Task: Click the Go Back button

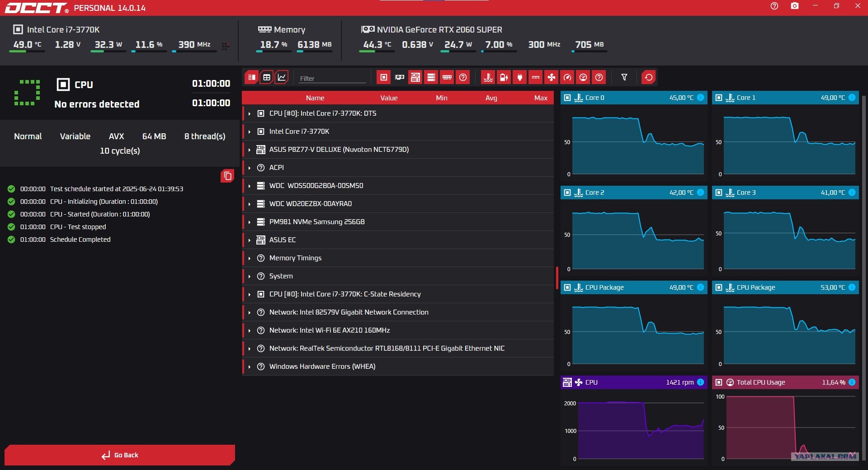Action: point(120,455)
